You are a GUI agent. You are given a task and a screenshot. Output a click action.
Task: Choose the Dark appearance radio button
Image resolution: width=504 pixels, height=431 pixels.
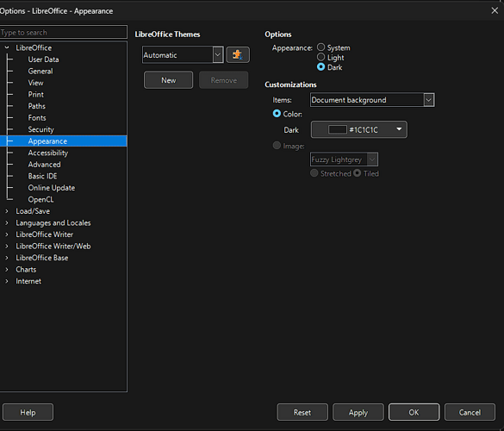coord(320,67)
